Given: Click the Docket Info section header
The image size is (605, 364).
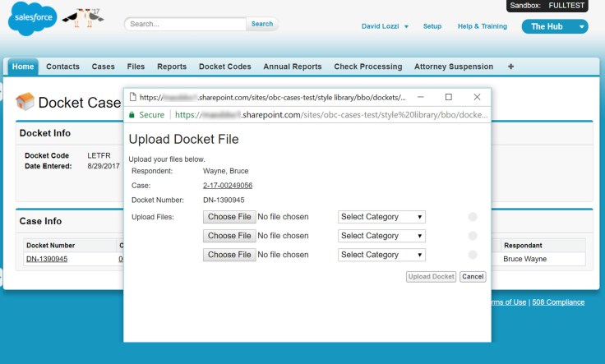Looking at the screenshot, I should (x=45, y=133).
